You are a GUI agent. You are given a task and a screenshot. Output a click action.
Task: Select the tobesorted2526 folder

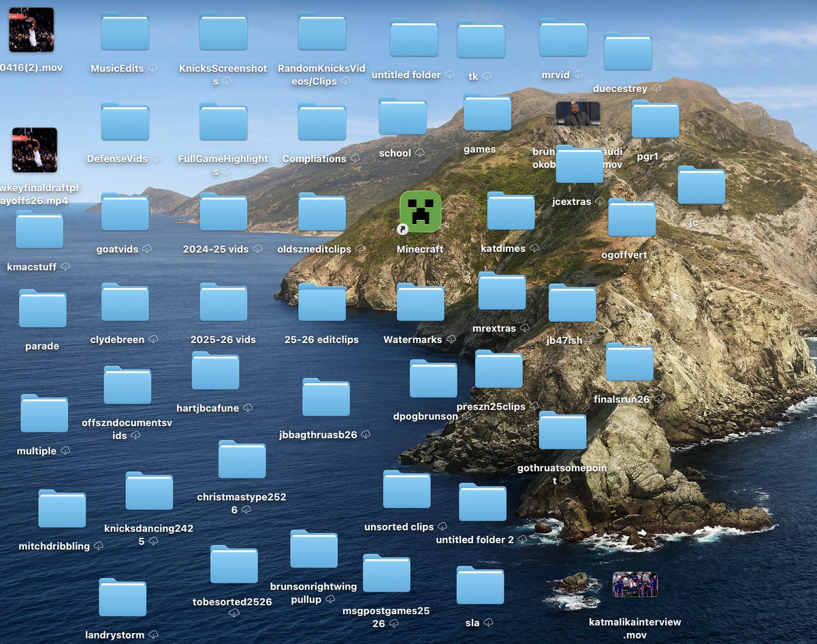pyautogui.click(x=234, y=565)
